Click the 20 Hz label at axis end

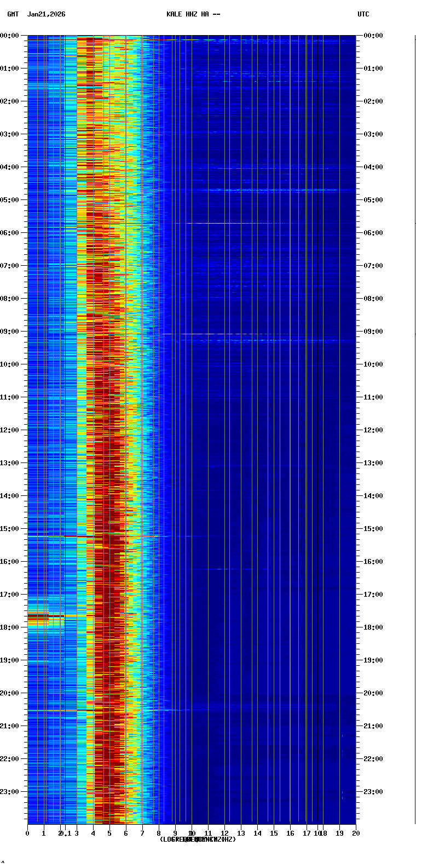[x=356, y=833]
